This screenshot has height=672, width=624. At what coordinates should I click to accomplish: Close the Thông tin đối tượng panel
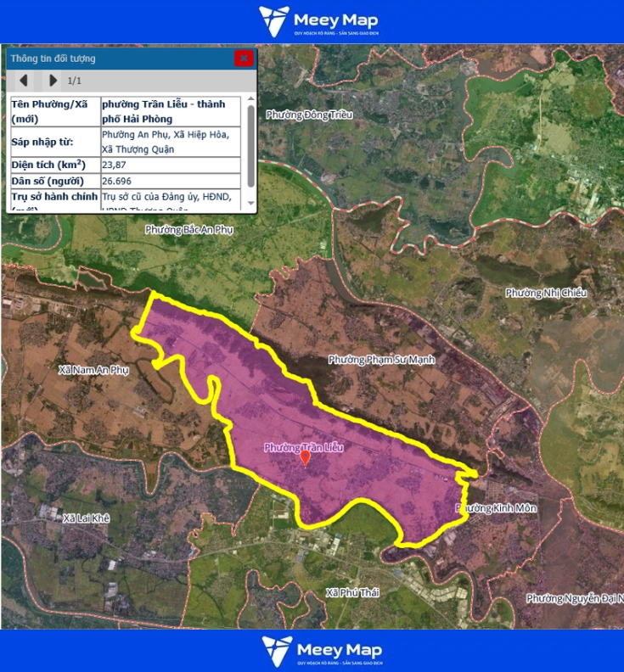(x=244, y=59)
